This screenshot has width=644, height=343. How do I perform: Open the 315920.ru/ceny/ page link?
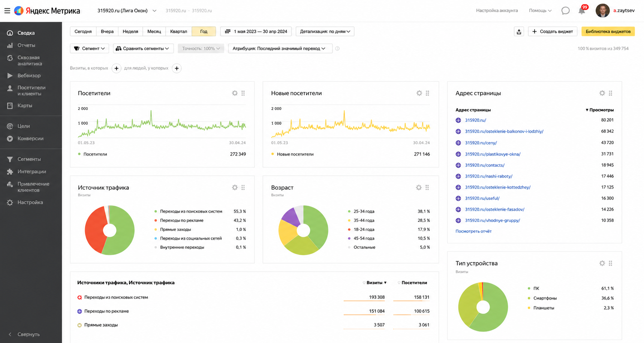pos(481,143)
